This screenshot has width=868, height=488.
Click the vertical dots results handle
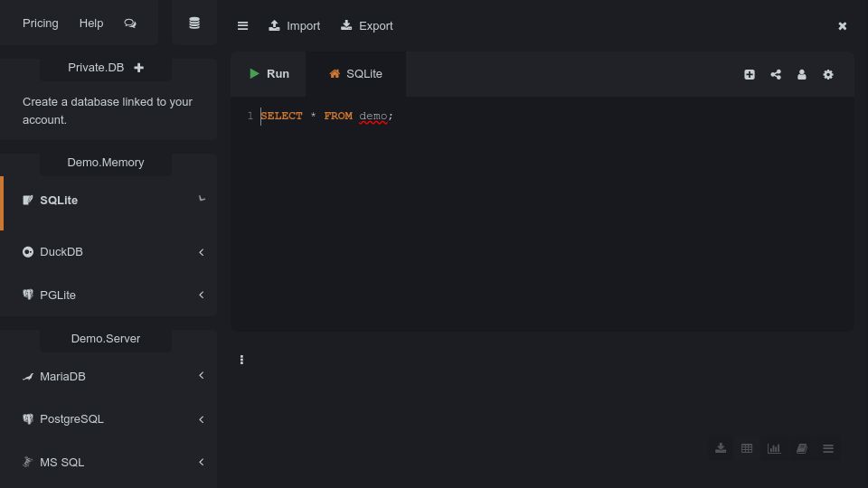[242, 360]
